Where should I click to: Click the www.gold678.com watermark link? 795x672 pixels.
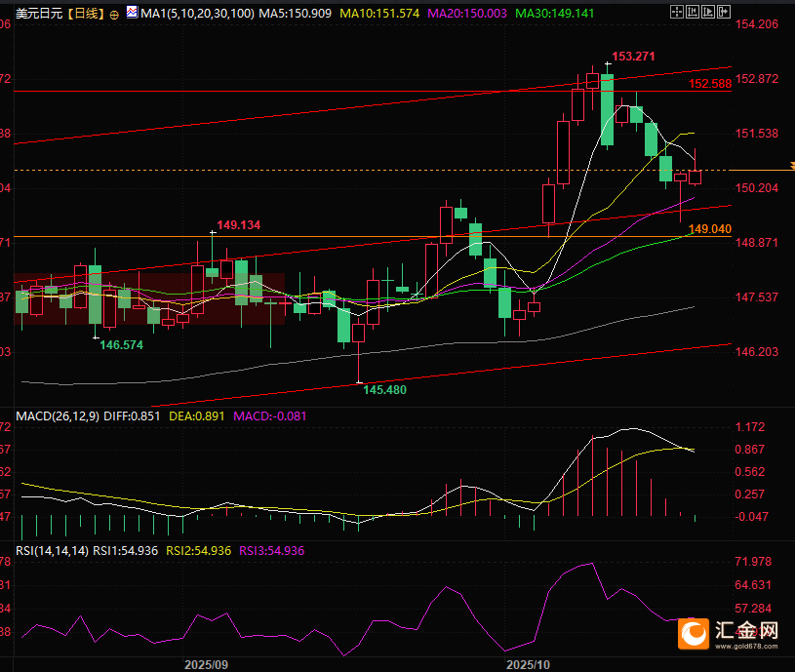pyautogui.click(x=746, y=646)
